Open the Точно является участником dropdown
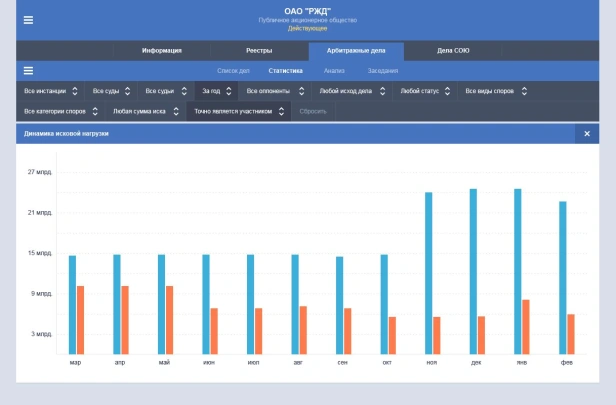This screenshot has width=616, height=405. click(x=239, y=112)
